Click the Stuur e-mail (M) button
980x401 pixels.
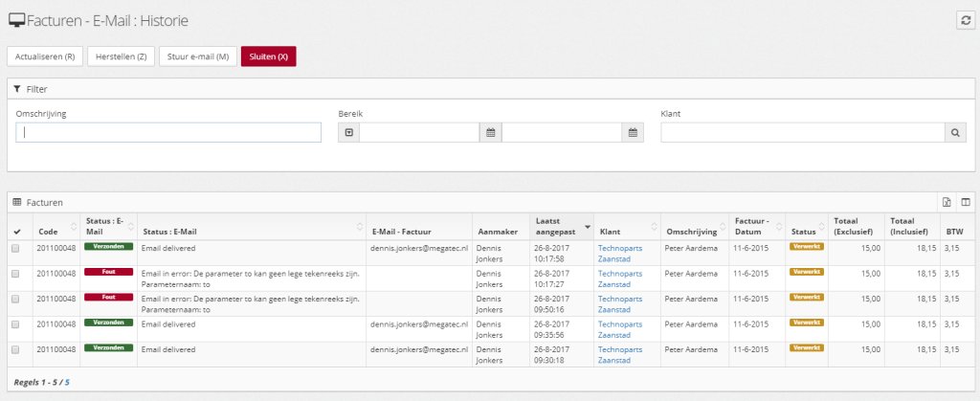tap(198, 56)
